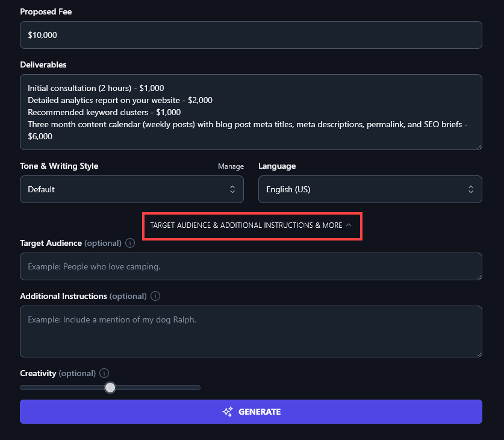Open the Manage link near Tone settings
This screenshot has height=440, width=504.
point(231,166)
